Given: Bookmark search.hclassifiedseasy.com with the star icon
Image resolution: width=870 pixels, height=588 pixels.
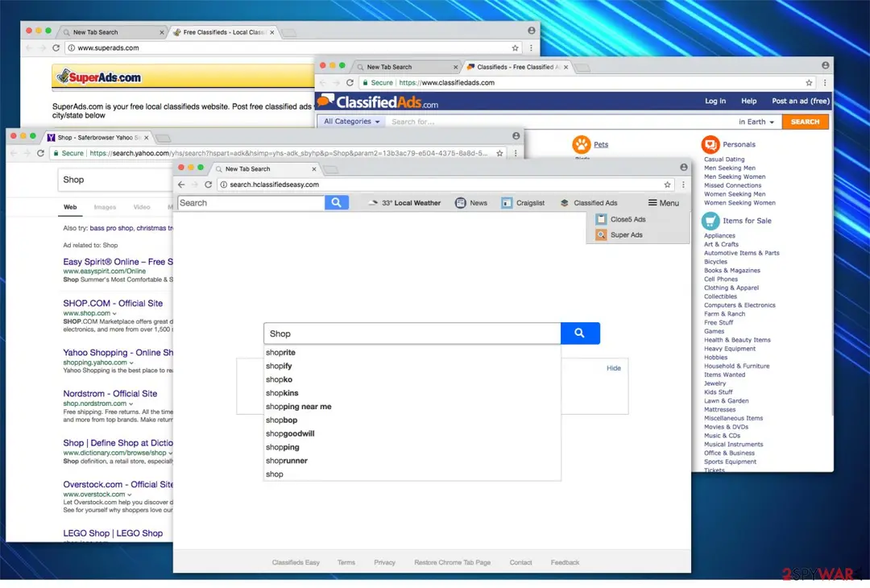Looking at the screenshot, I should point(668,184).
